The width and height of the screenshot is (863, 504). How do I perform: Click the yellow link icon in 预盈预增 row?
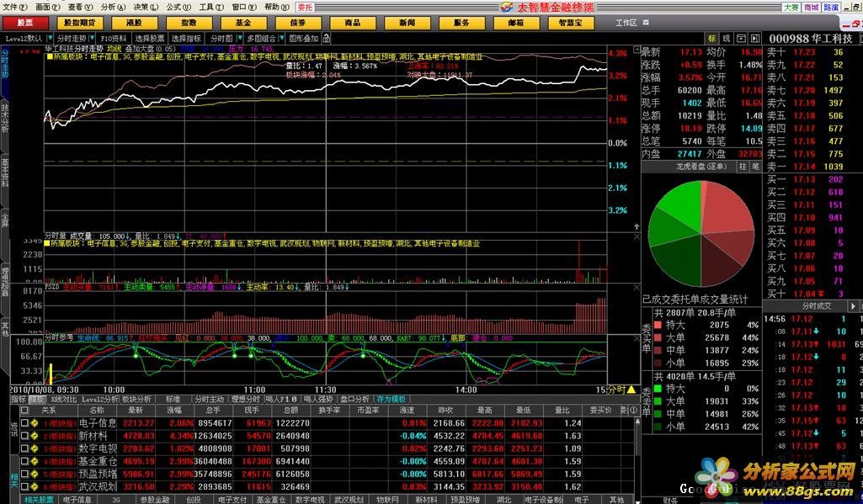pos(35,474)
